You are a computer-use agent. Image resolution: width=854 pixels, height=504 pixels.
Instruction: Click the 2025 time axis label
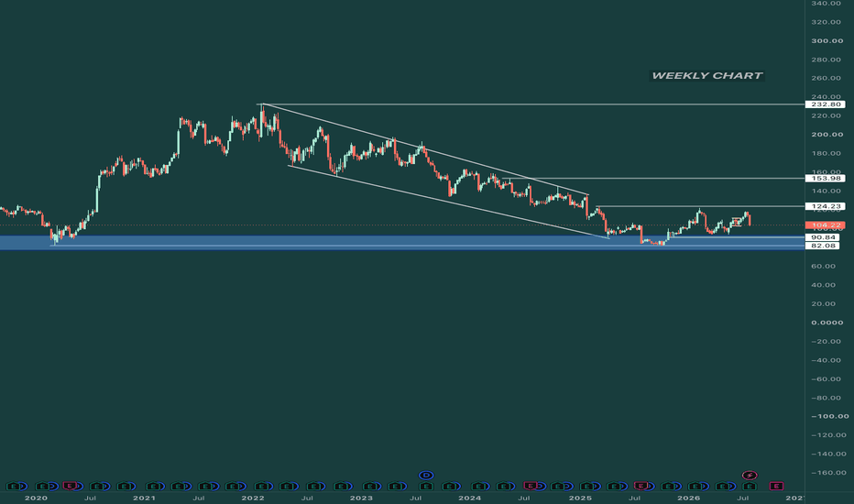tap(580, 498)
